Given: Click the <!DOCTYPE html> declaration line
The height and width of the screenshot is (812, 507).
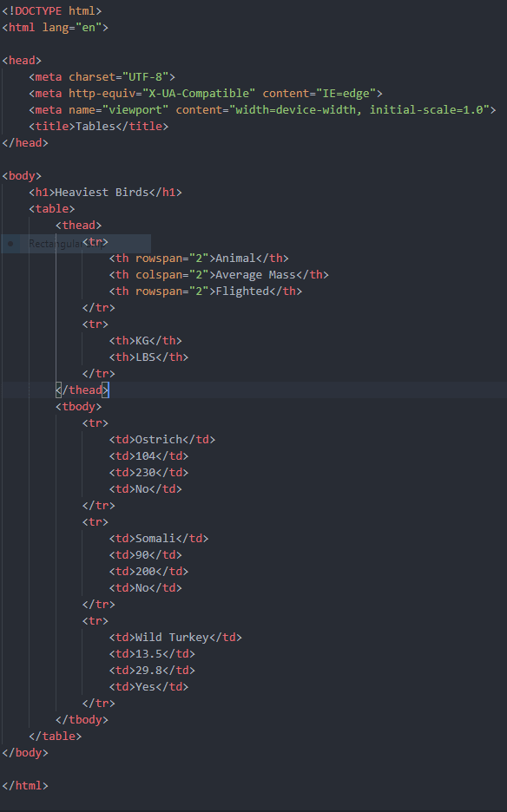Looking at the screenshot, I should (x=52, y=11).
